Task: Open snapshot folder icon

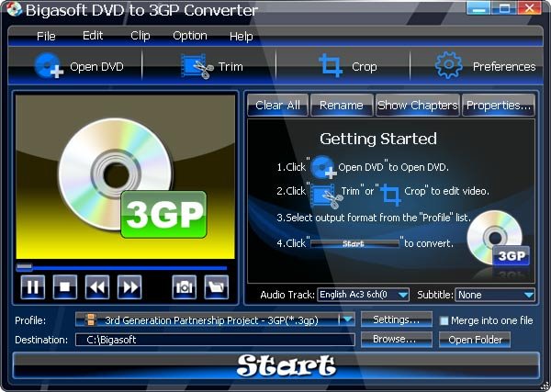Action: coord(217,287)
